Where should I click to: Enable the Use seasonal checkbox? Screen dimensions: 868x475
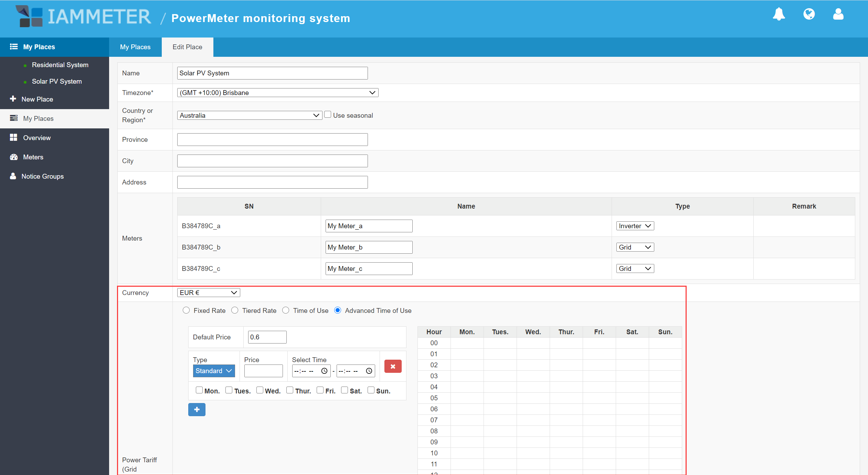coord(328,115)
